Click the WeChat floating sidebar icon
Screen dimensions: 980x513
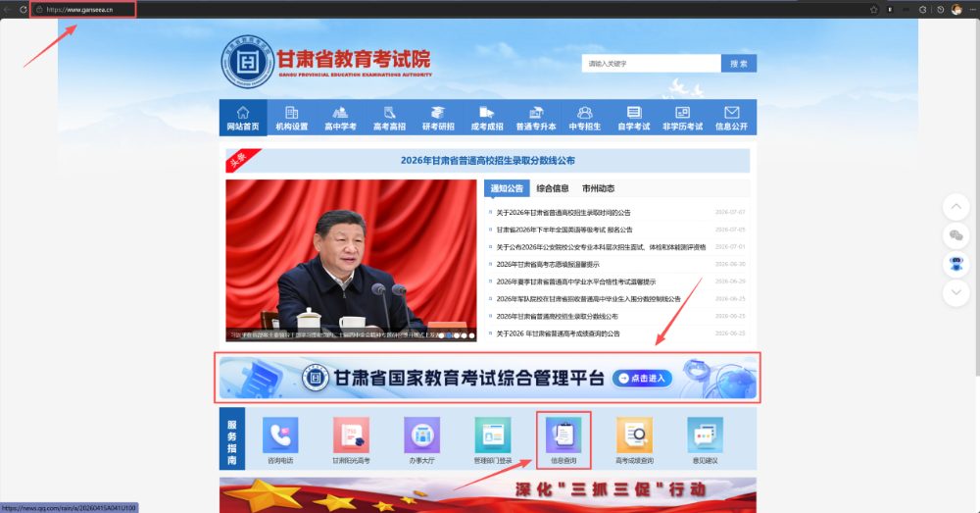pos(956,235)
